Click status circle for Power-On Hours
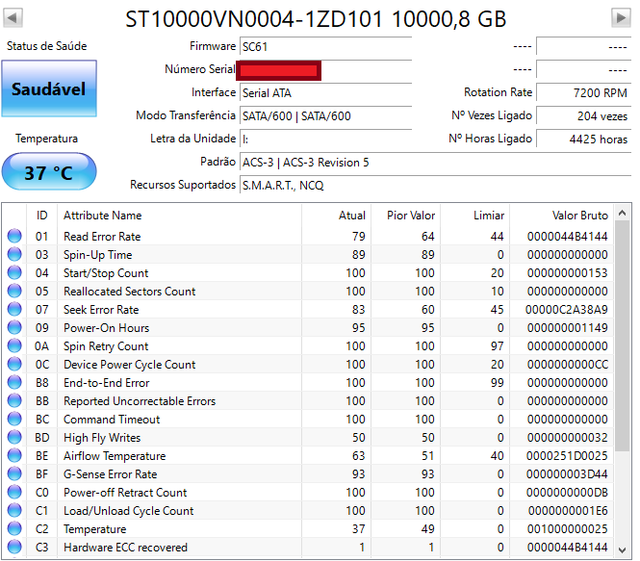The width and height of the screenshot is (640, 561). (x=14, y=327)
